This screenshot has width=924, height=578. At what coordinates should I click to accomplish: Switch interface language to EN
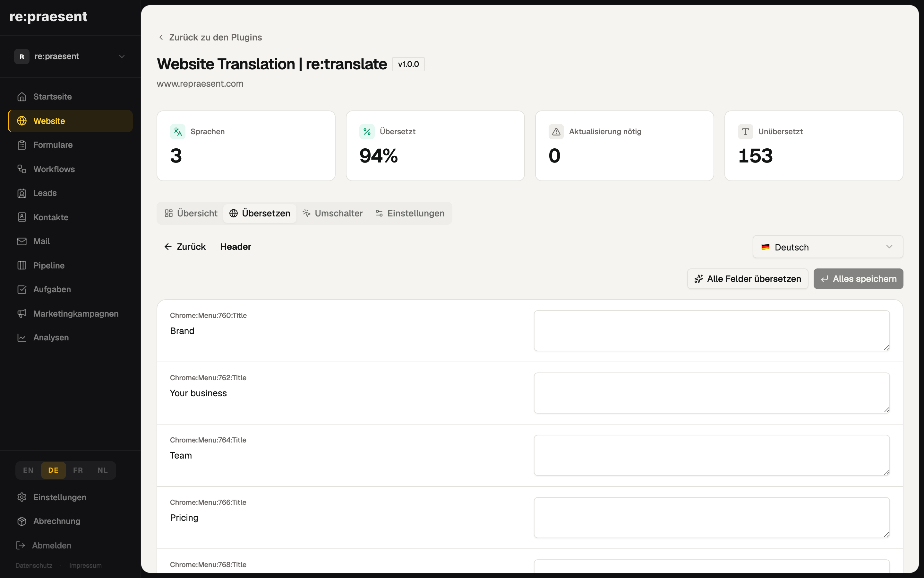tap(28, 470)
